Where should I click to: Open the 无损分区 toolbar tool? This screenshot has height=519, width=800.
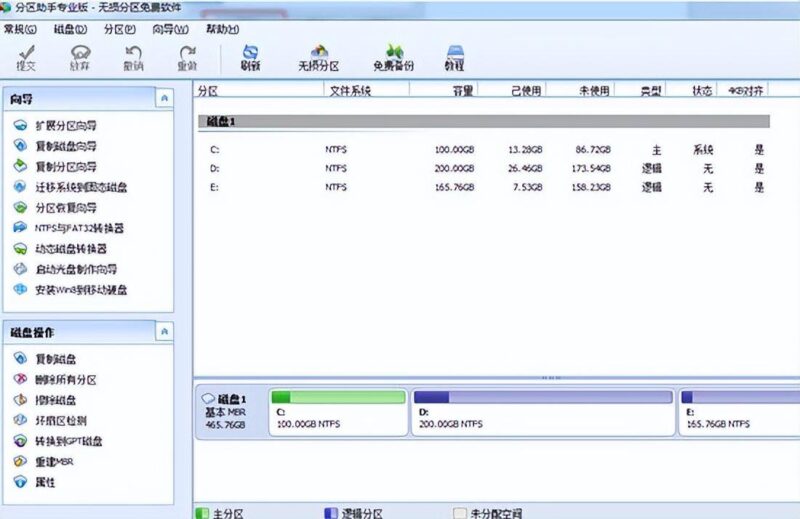319,57
